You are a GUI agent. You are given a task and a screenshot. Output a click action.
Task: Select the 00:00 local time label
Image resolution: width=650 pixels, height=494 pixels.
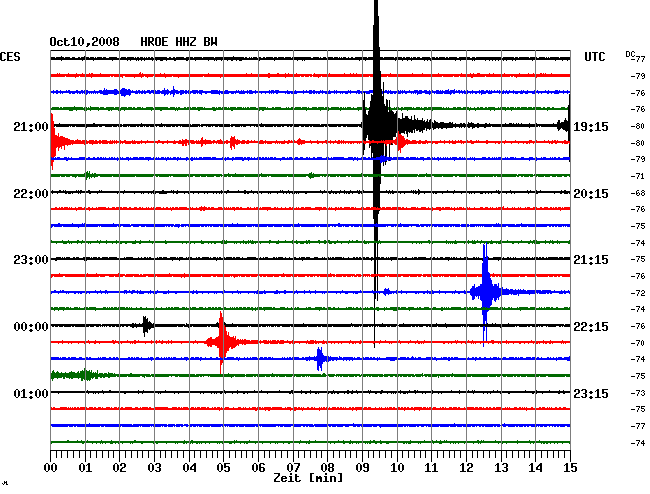(31, 327)
